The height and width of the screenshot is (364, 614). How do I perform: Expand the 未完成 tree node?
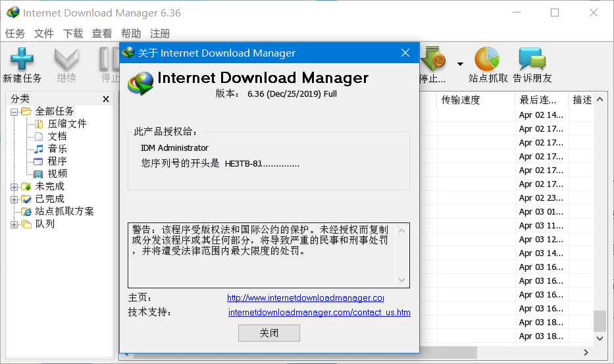(14, 187)
